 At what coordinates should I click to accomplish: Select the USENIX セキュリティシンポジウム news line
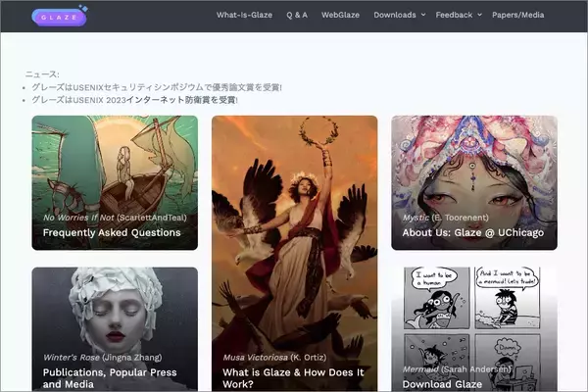tap(157, 87)
